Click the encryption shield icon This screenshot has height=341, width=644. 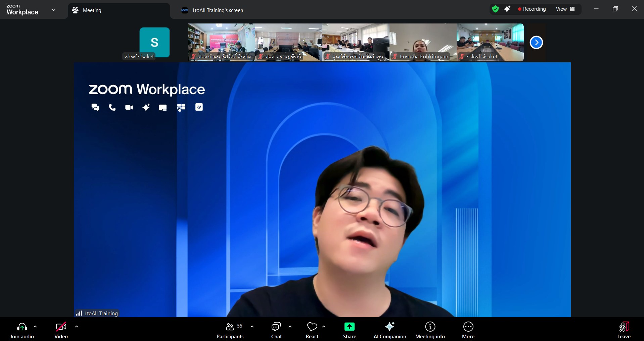click(x=495, y=9)
